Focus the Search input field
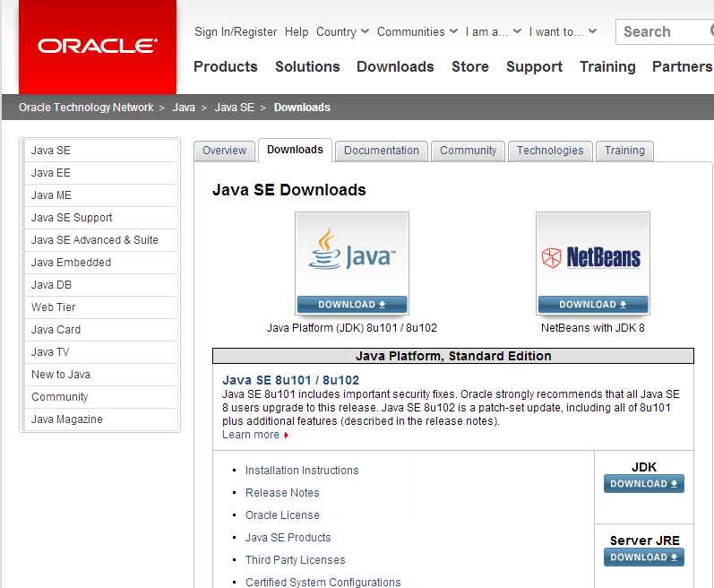Viewport: 714px width, 588px height. pyautogui.click(x=665, y=32)
